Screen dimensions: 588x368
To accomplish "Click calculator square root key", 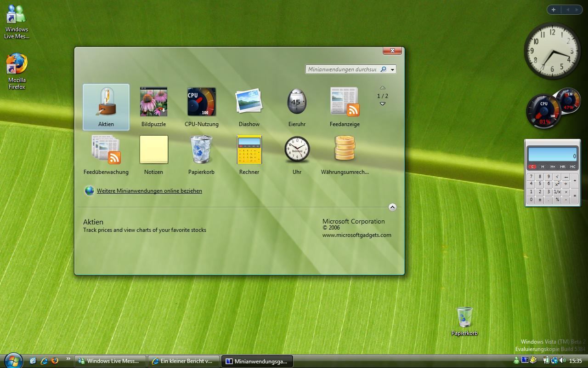I will coord(557,177).
